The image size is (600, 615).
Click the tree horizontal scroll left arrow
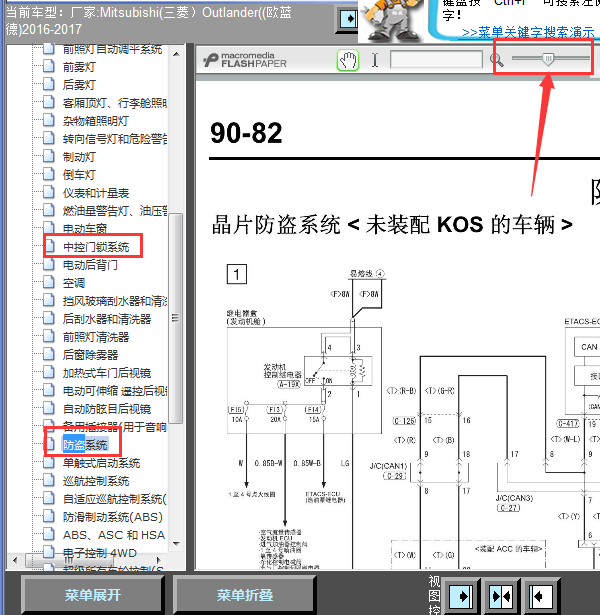[x=15, y=560]
